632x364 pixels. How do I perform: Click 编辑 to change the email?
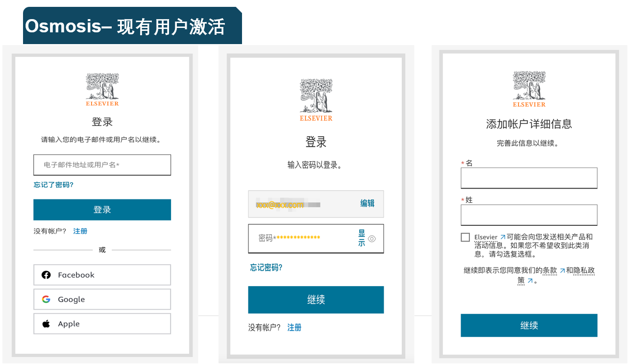click(367, 203)
